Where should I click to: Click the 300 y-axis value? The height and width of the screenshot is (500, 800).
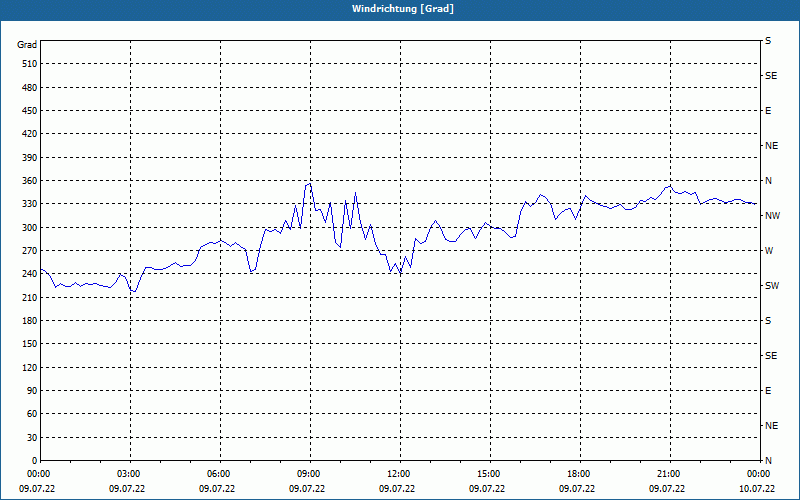pos(30,227)
